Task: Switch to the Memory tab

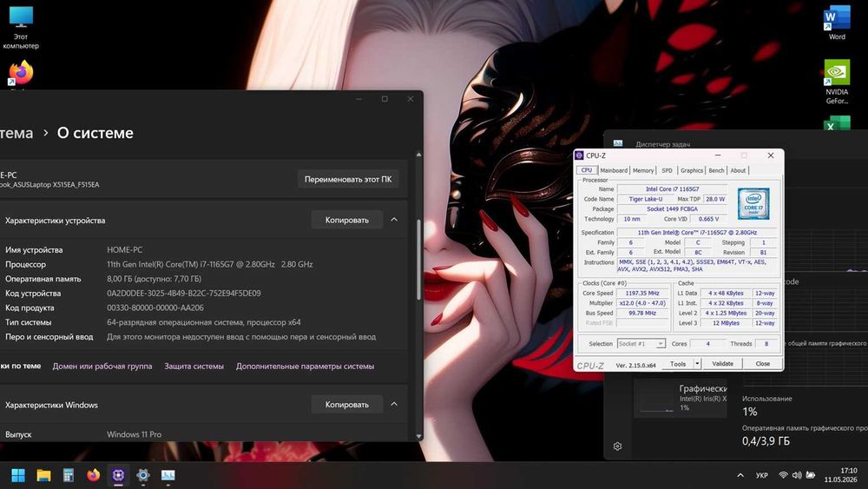Action: (642, 170)
